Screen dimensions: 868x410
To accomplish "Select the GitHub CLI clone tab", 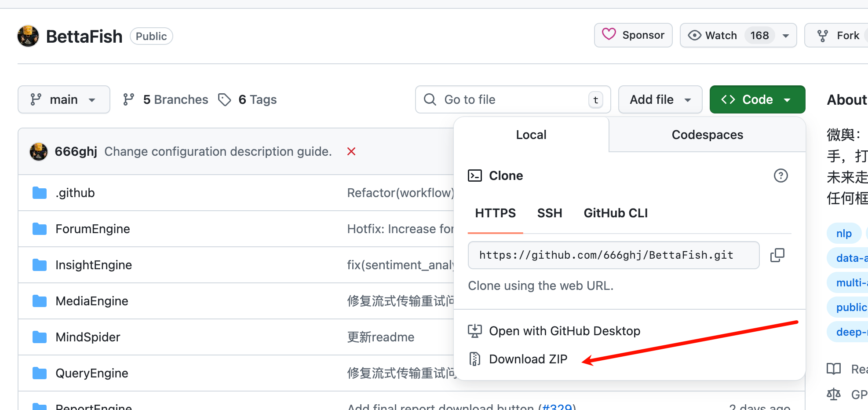I will (x=616, y=213).
